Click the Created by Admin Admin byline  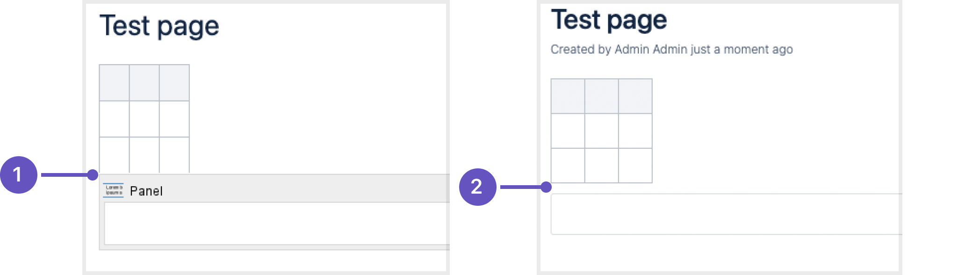[x=671, y=49]
